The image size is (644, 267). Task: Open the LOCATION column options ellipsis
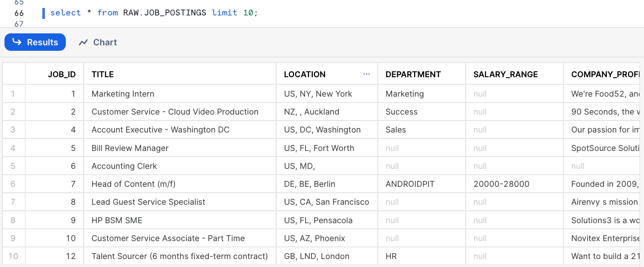(366, 74)
